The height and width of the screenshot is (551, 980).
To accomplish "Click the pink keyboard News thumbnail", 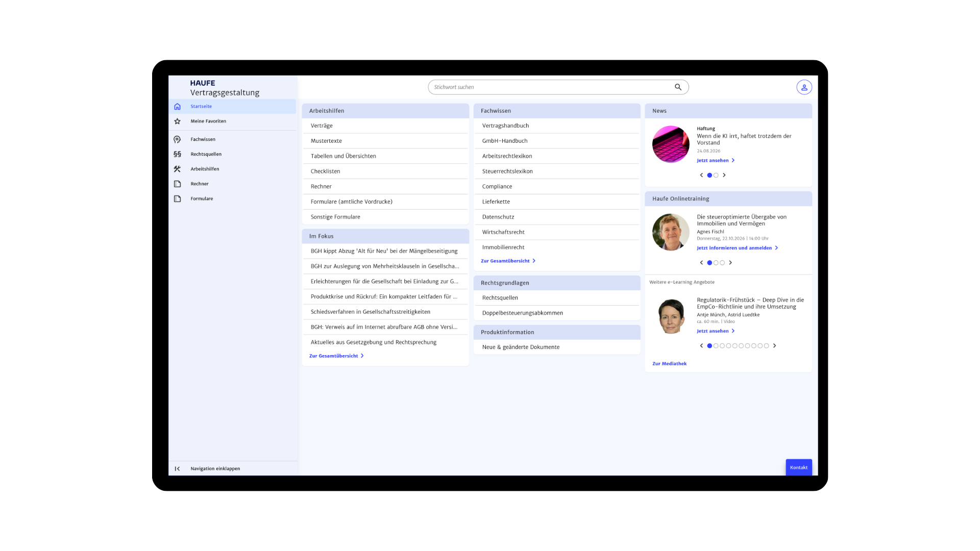I will click(671, 144).
